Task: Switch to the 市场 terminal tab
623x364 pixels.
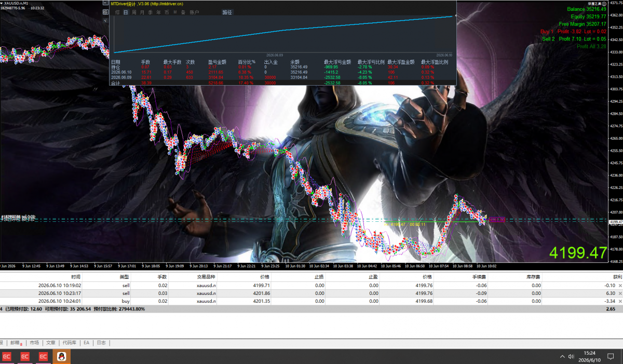Action: (34, 343)
